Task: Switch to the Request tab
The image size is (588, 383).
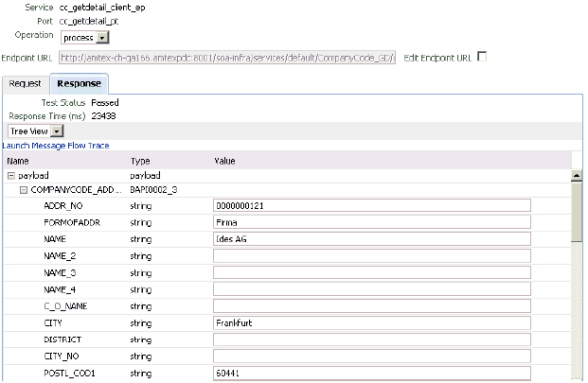Action: click(26, 83)
